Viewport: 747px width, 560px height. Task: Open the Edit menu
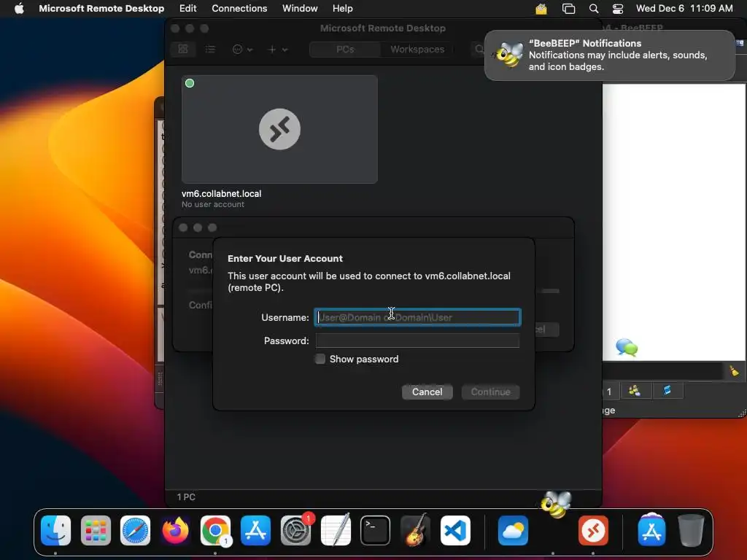[187, 8]
